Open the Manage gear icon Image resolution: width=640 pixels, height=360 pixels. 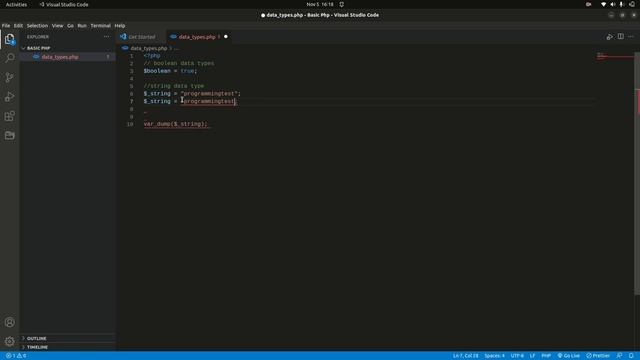coord(9,341)
